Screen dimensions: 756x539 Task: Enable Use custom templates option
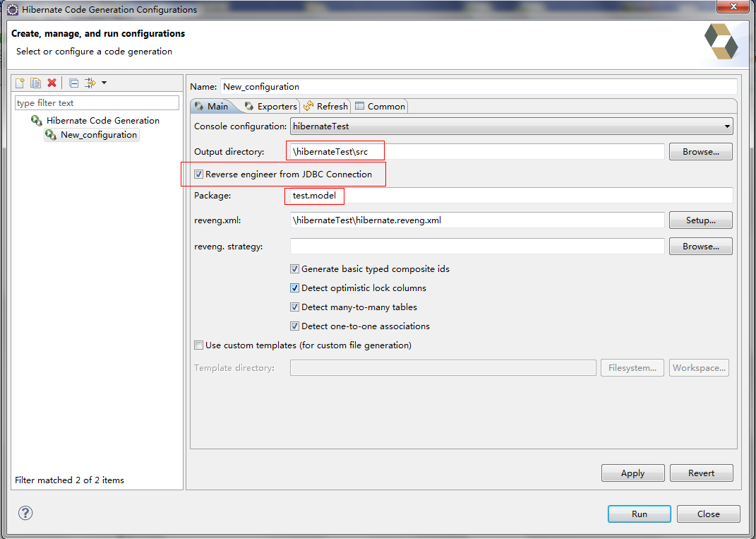point(198,345)
